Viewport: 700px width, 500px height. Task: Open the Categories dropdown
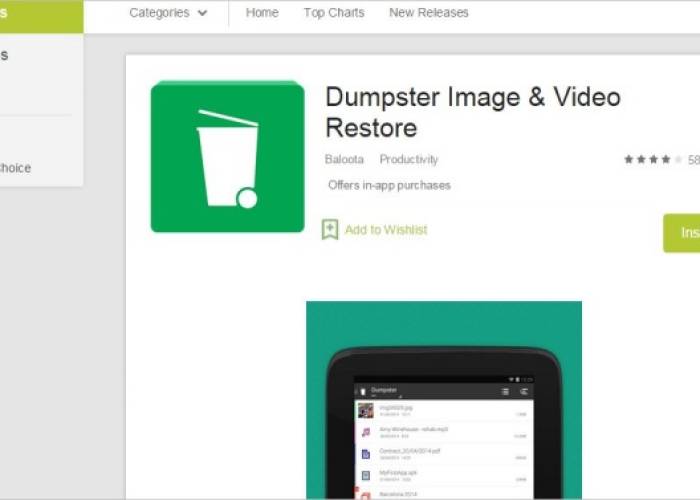pos(168,13)
